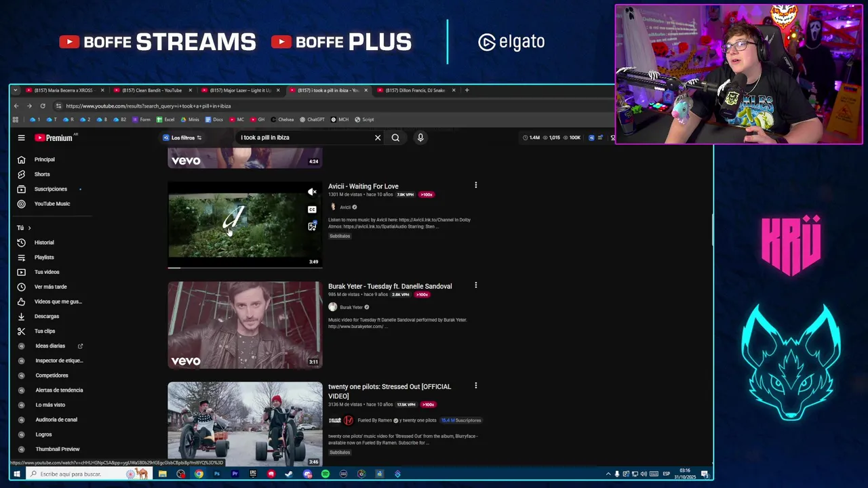868x488 pixels.
Task: Go to the 'Fueled By Ramen' channel link
Action: (x=375, y=420)
